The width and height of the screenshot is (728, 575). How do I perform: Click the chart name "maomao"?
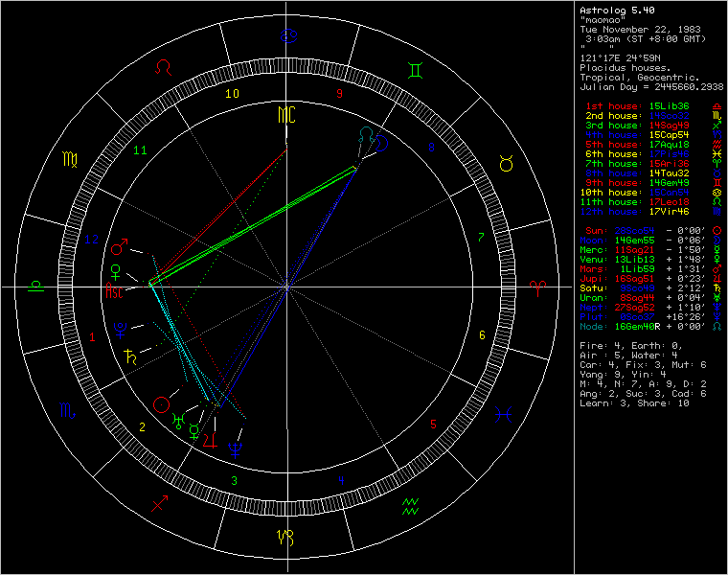click(x=603, y=20)
